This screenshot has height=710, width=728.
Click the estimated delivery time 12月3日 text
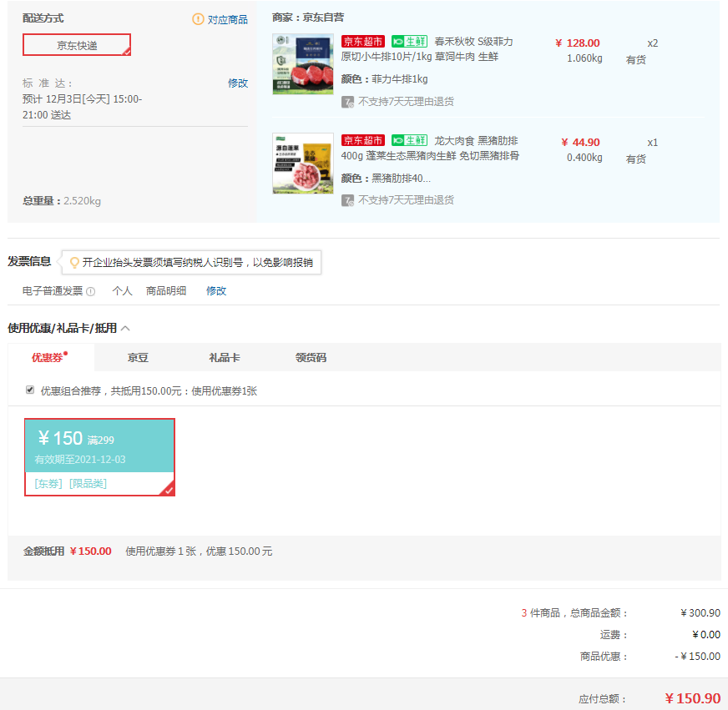pos(82,107)
